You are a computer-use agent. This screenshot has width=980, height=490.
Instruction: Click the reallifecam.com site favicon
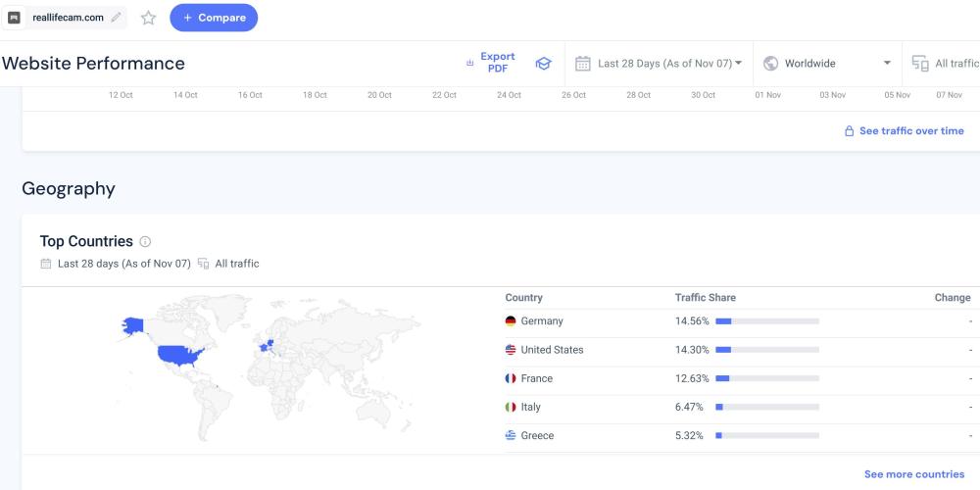[x=15, y=18]
